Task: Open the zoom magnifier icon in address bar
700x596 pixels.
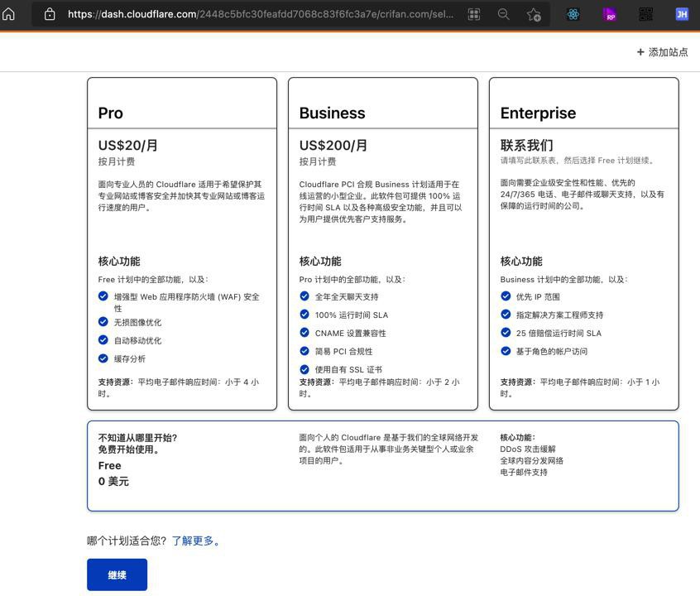Action: pyautogui.click(x=504, y=14)
